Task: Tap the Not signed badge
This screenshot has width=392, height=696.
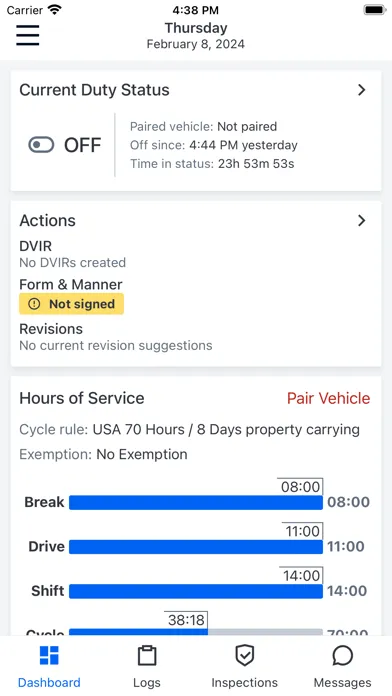Action: pyautogui.click(x=71, y=304)
